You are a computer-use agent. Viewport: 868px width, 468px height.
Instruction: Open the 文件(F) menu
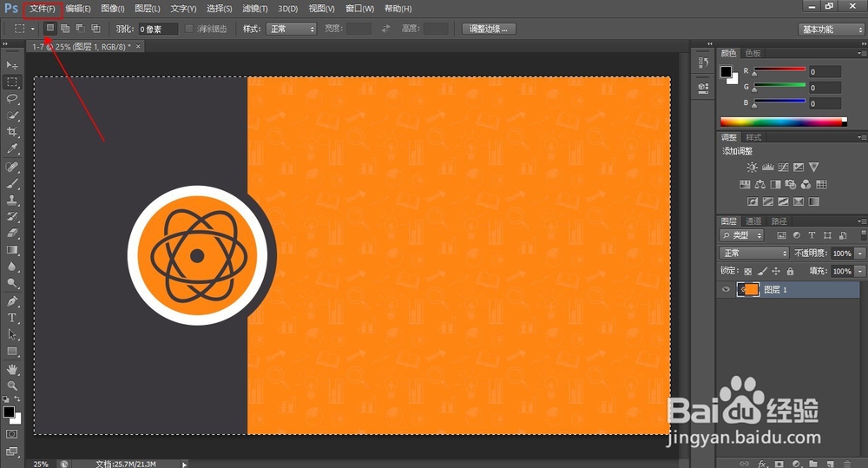point(43,9)
